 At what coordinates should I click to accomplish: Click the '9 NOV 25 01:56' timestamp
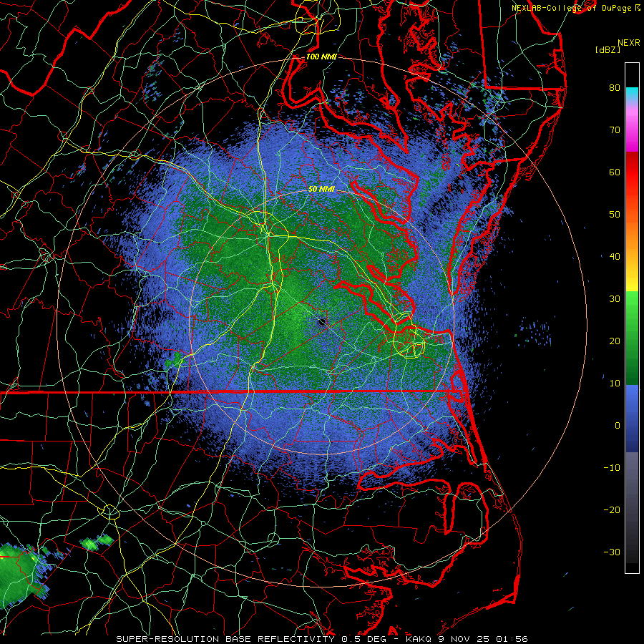point(482,639)
